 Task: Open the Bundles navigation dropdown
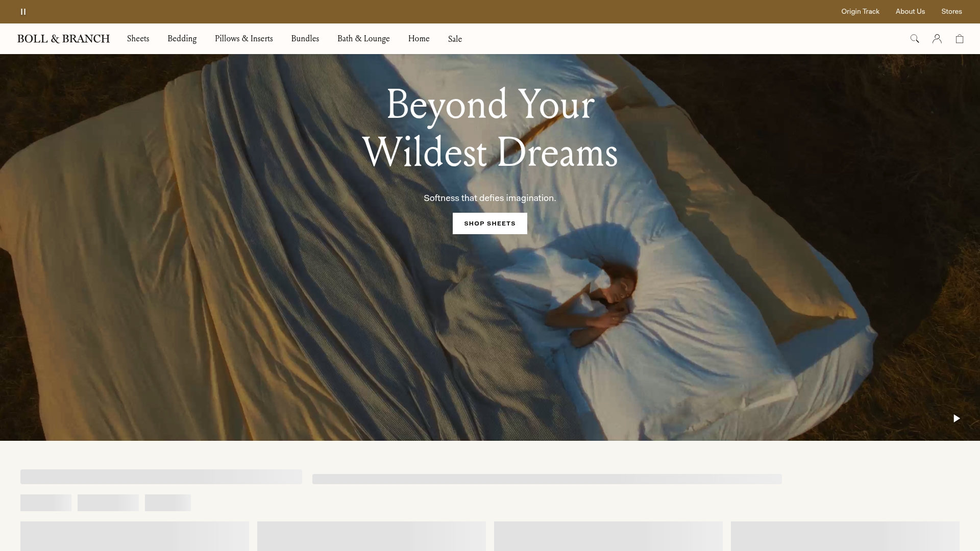click(305, 38)
